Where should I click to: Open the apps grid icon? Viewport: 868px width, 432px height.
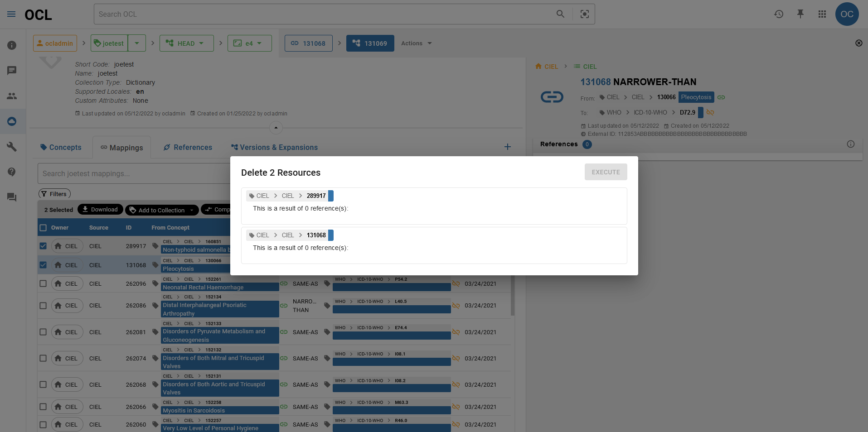click(822, 14)
